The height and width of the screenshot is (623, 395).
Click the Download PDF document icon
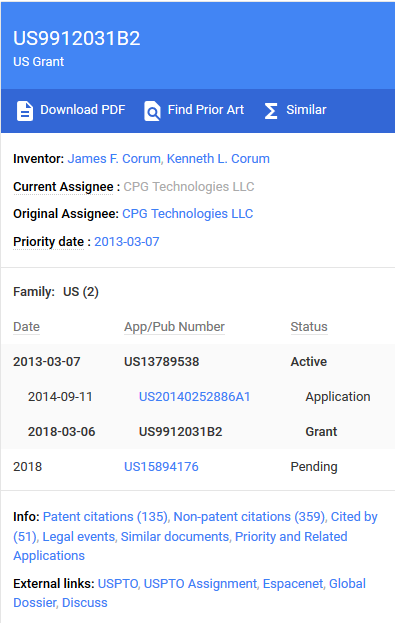[25, 110]
